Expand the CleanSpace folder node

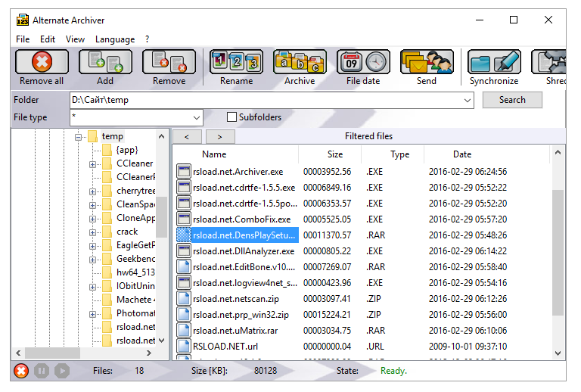92,205
